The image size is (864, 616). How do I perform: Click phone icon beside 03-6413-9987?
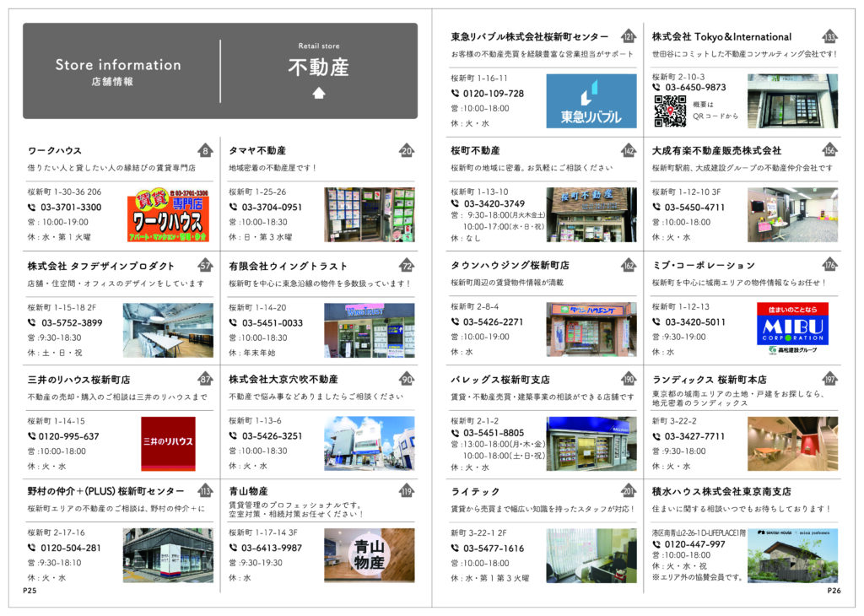pos(233,548)
